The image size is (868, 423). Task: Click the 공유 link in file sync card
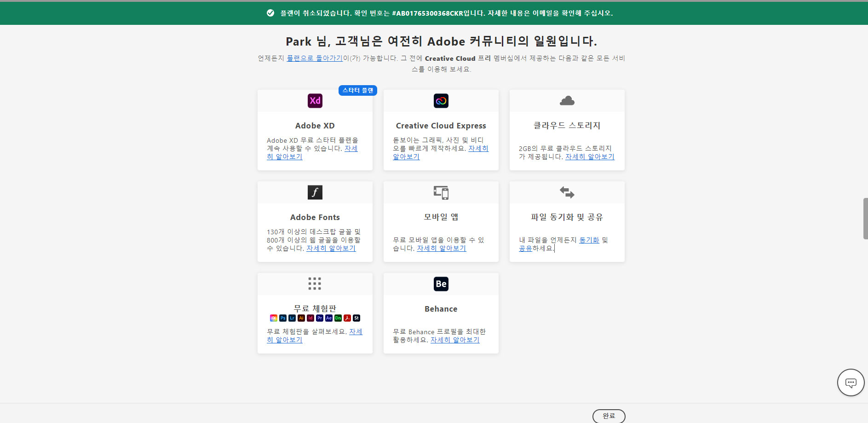point(525,248)
